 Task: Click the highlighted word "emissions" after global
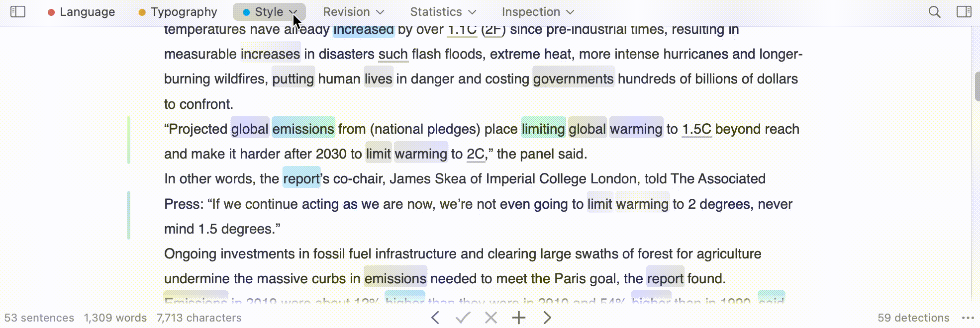[303, 129]
